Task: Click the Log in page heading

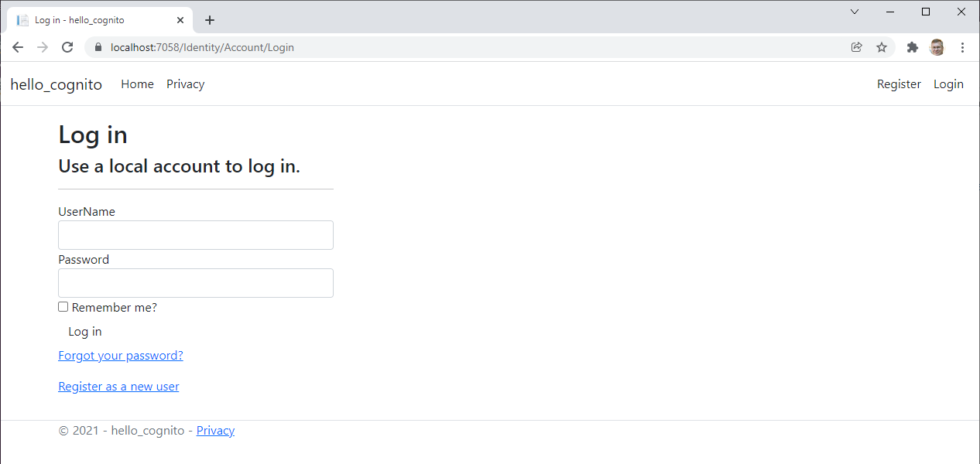Action: 93,135
